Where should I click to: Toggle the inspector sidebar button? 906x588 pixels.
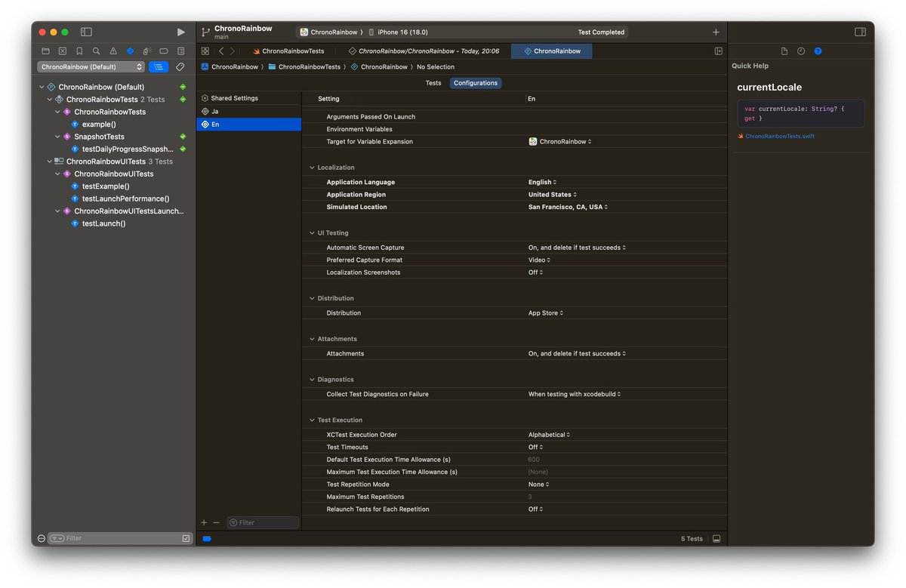860,32
